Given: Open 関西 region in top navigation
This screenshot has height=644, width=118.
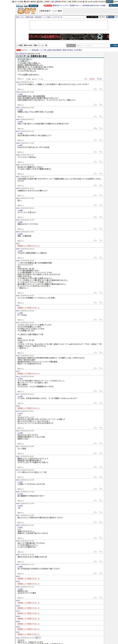Looking at the screenshot, I should tap(74, 2).
